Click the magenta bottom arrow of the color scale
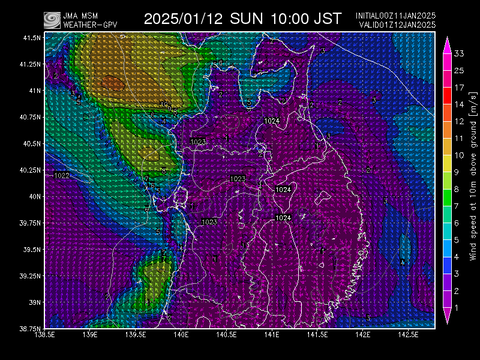This screenshot has height=360, width=480. pyautogui.click(x=447, y=316)
